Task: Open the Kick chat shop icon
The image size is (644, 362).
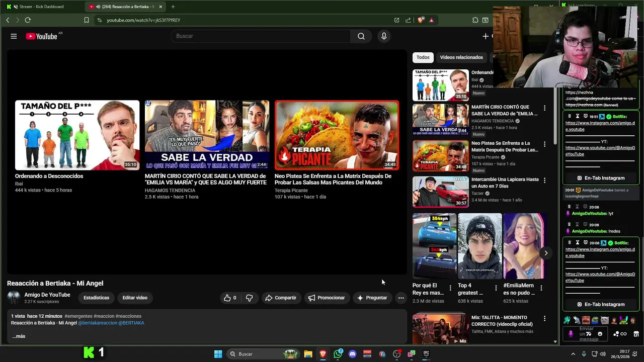Action: 636,334
